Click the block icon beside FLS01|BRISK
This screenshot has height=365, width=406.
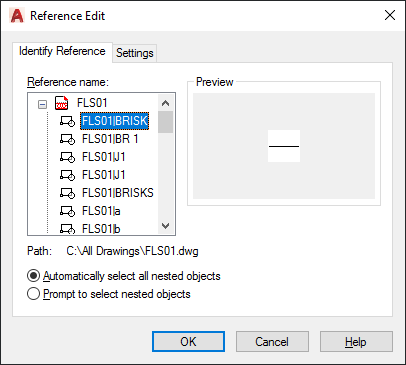tap(67, 121)
